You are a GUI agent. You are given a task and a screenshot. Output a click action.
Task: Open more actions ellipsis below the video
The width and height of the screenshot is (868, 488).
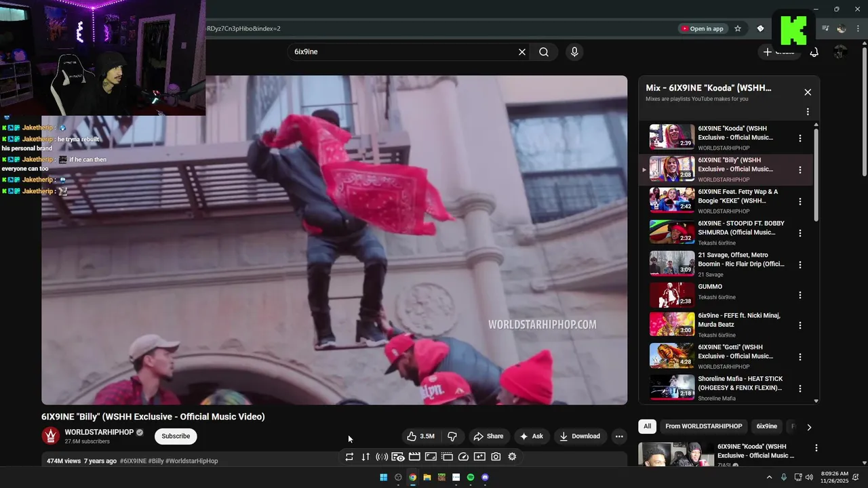tap(618, 436)
